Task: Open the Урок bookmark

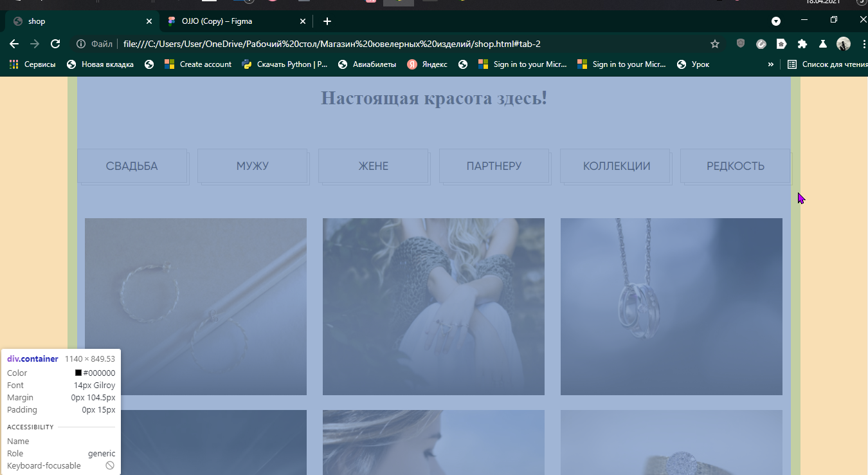Action: [x=694, y=64]
